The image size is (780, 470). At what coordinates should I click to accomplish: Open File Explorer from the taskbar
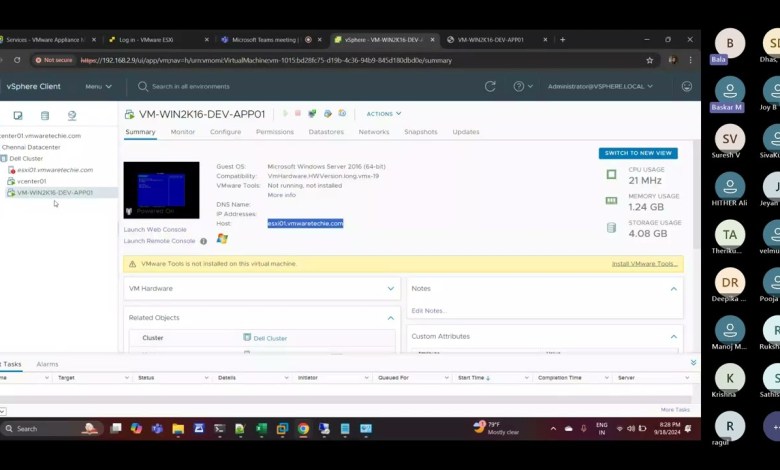click(178, 428)
